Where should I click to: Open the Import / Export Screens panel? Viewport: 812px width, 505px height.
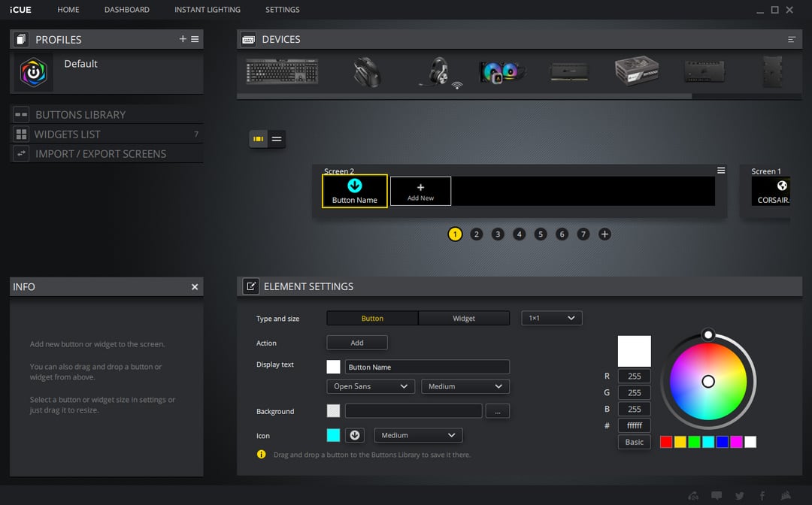coord(90,153)
